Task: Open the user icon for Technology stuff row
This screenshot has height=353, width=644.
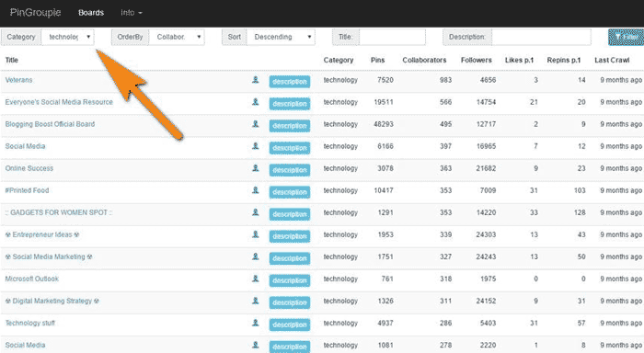Action: [x=255, y=323]
